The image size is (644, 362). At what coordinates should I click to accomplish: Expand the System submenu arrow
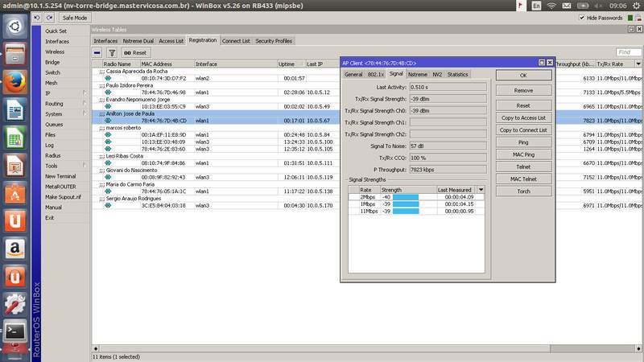point(85,113)
